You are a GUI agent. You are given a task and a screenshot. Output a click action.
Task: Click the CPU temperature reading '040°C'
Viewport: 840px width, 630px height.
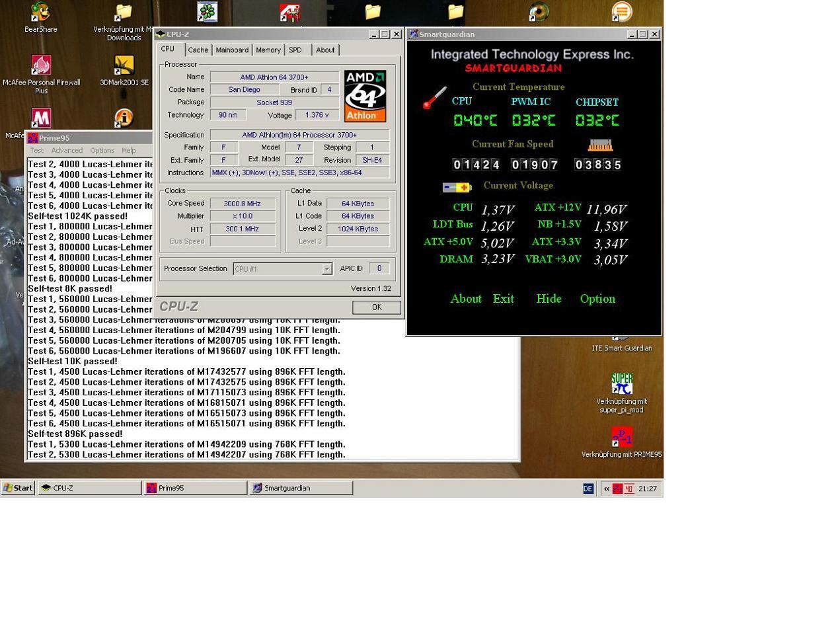point(475,120)
